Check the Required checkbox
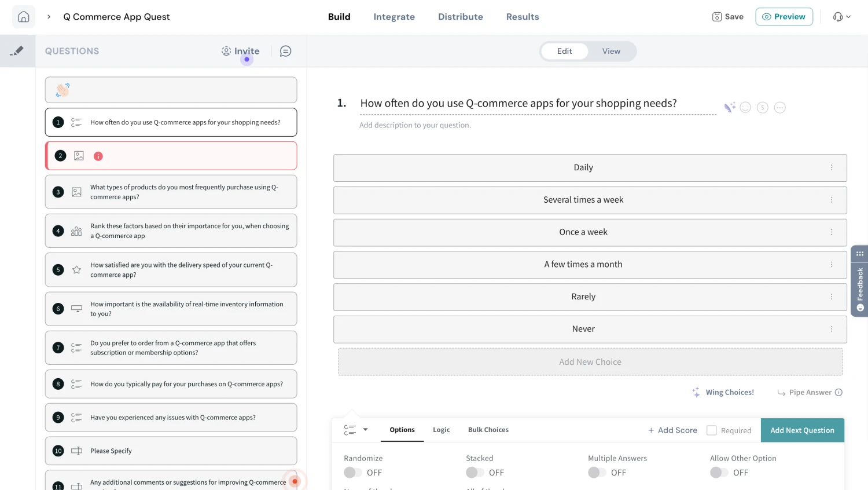 click(711, 430)
